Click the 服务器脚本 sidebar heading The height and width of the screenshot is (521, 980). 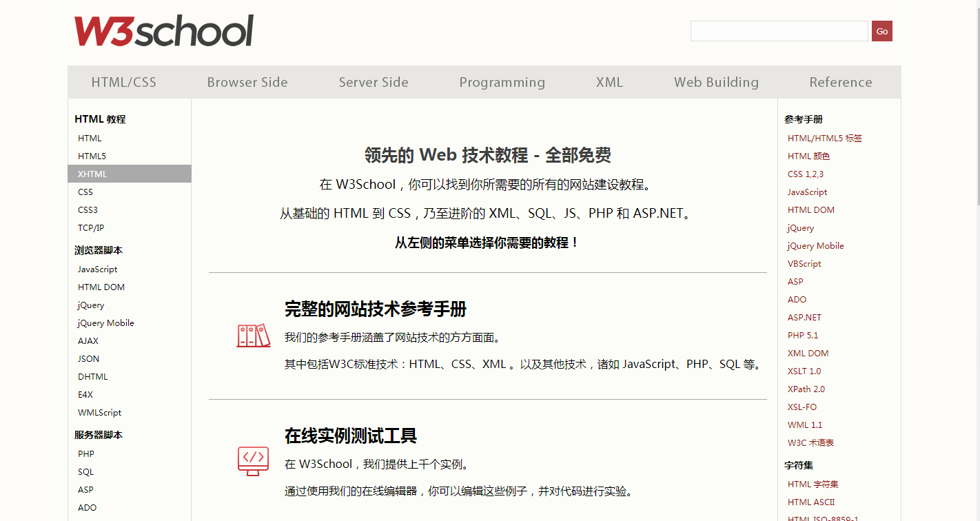[99, 435]
